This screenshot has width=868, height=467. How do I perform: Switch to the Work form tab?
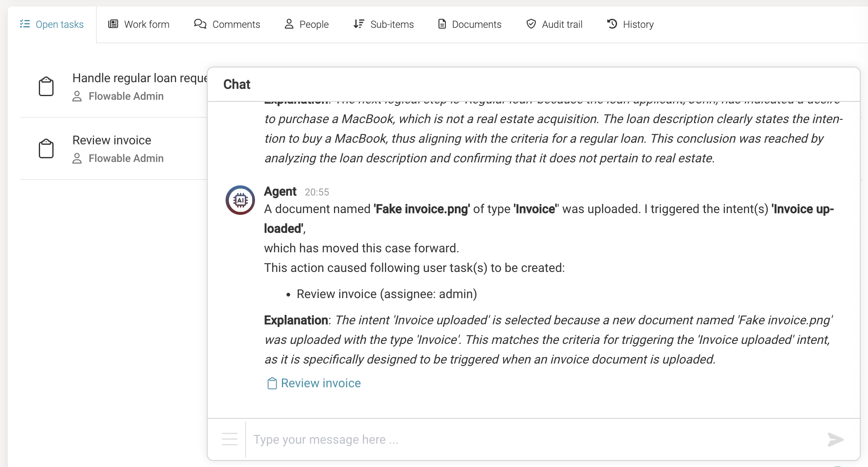139,24
